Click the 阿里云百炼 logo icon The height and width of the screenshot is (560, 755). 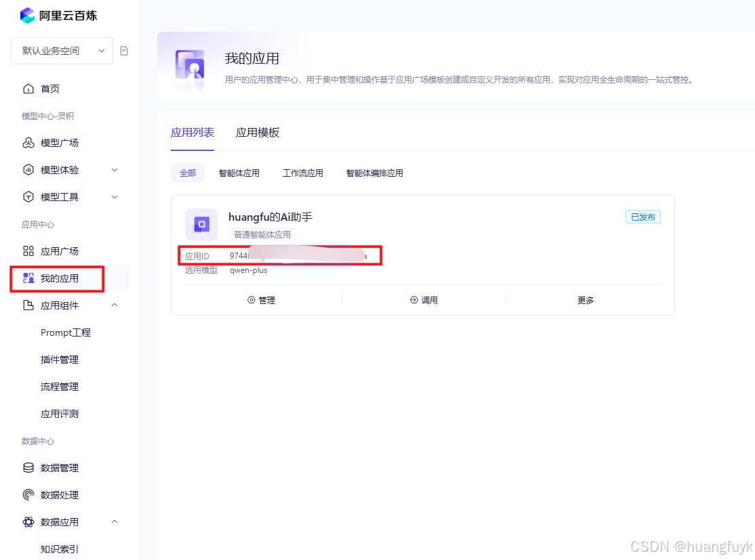coord(27,16)
